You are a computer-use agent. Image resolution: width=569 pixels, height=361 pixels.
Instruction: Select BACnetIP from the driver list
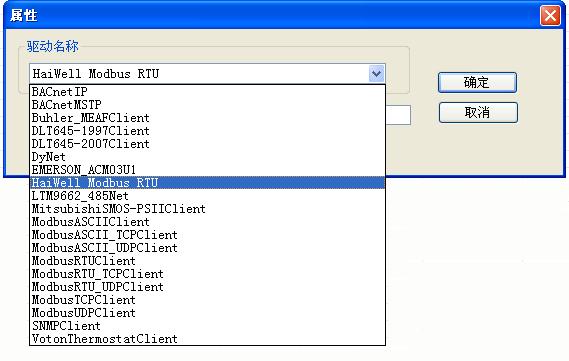(x=207, y=92)
